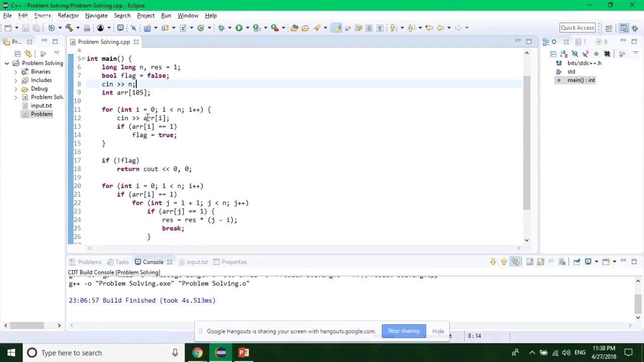Click the Sort alphabetically icon in Outline
The image size is (644, 362).
(564, 53)
